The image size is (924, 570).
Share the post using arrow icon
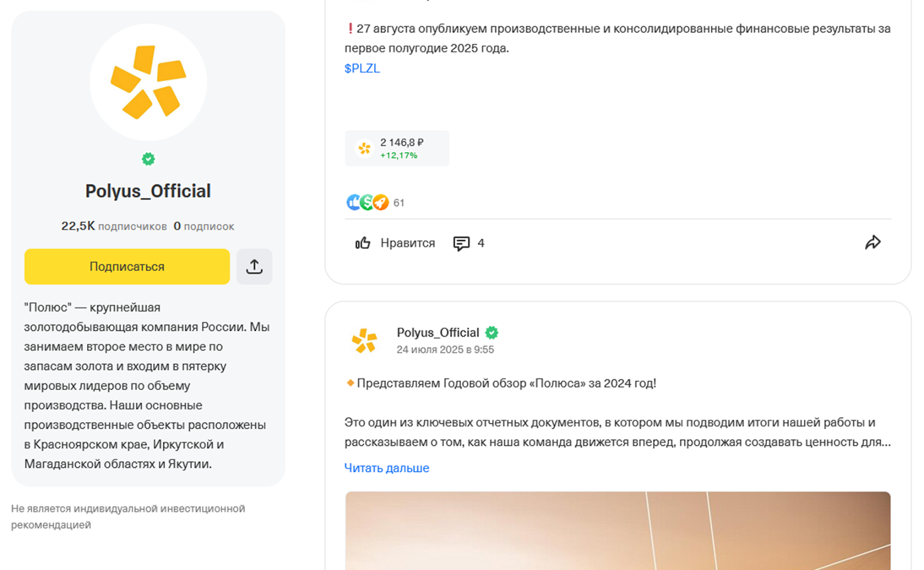pos(873,243)
